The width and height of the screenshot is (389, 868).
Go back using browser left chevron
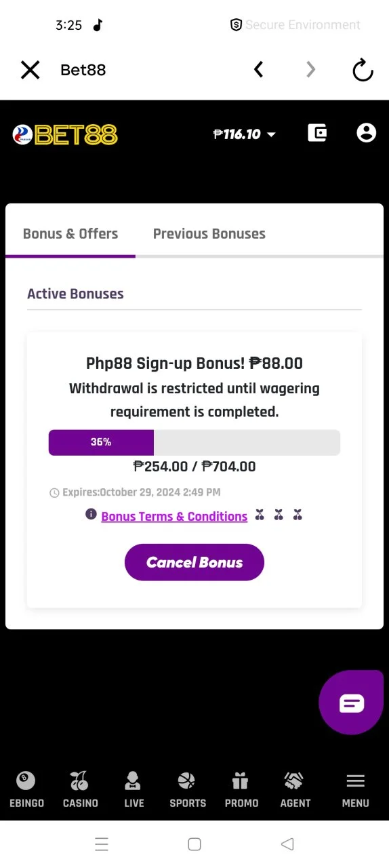point(258,69)
